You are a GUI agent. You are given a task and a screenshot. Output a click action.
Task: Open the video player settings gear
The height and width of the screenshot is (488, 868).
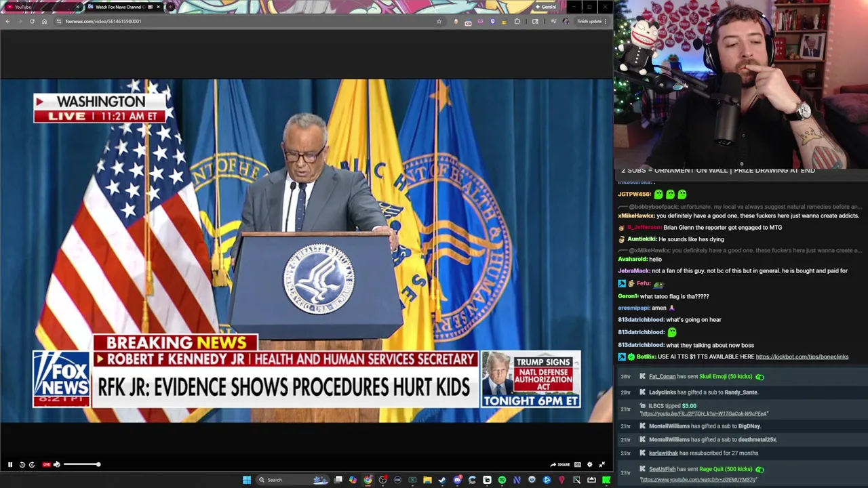[x=590, y=464]
